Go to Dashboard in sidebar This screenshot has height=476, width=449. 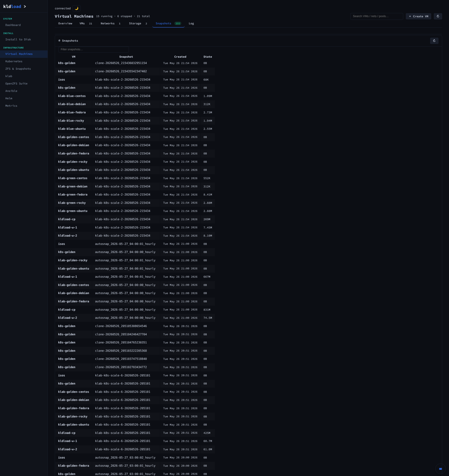pyautogui.click(x=24, y=25)
